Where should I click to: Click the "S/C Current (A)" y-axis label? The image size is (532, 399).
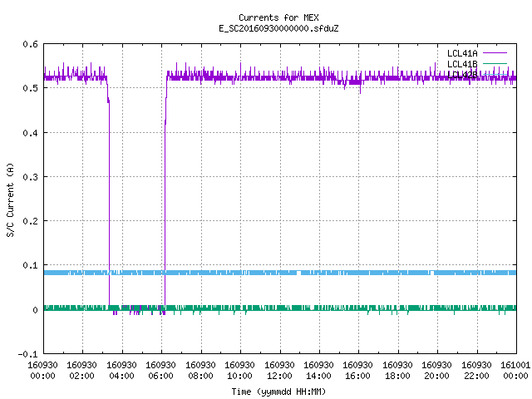click(10, 200)
